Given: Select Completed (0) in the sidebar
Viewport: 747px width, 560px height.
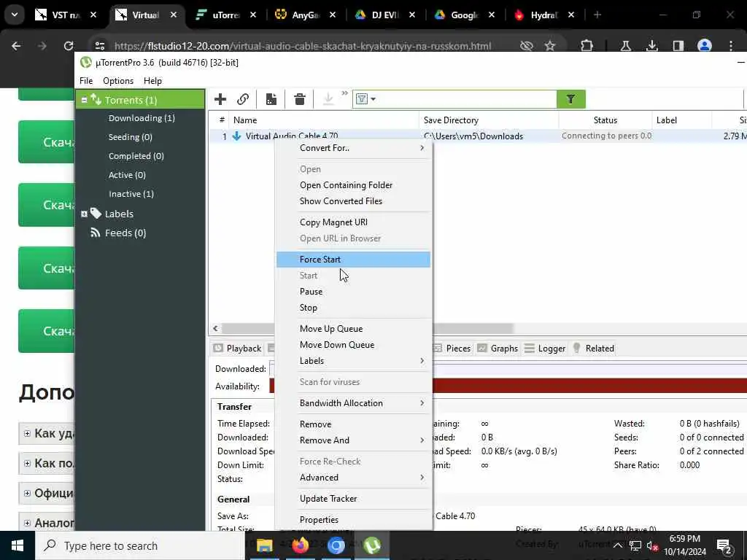Looking at the screenshot, I should tap(136, 156).
